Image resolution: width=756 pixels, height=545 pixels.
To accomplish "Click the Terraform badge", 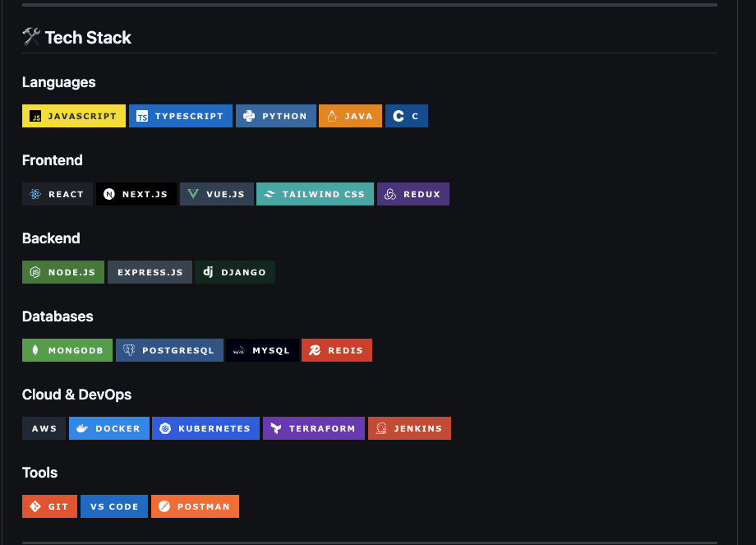I will (x=314, y=428).
